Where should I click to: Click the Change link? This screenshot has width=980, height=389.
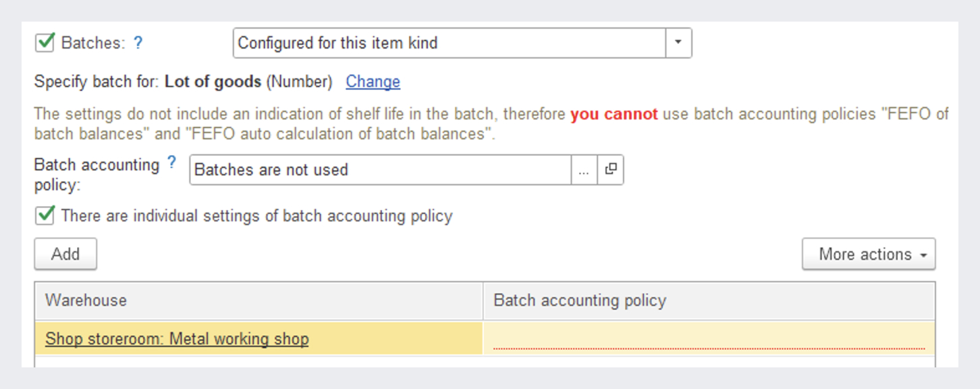coord(373,82)
